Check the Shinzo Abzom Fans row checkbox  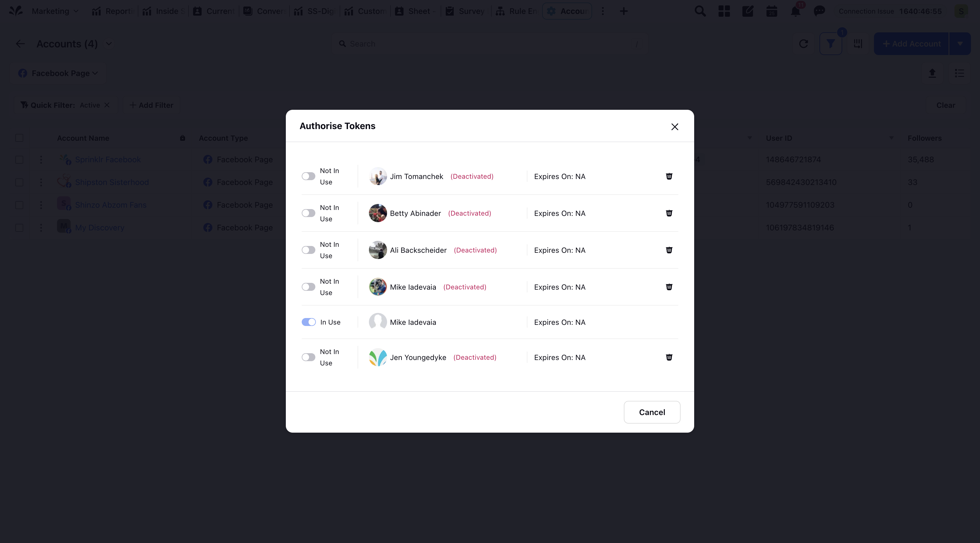click(19, 205)
